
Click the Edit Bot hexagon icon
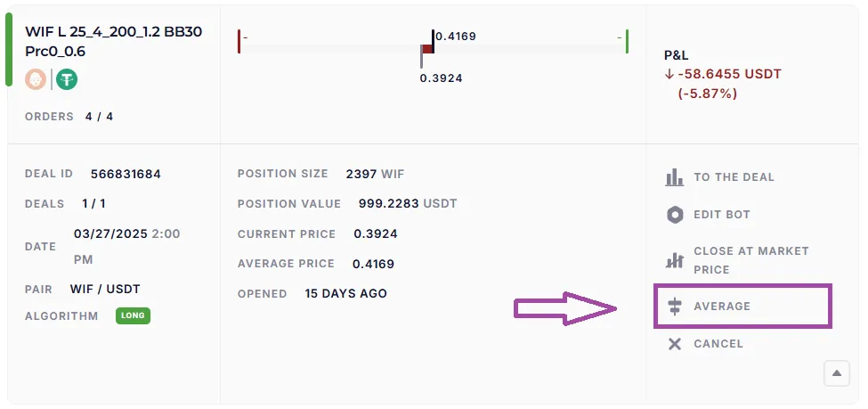pos(675,215)
